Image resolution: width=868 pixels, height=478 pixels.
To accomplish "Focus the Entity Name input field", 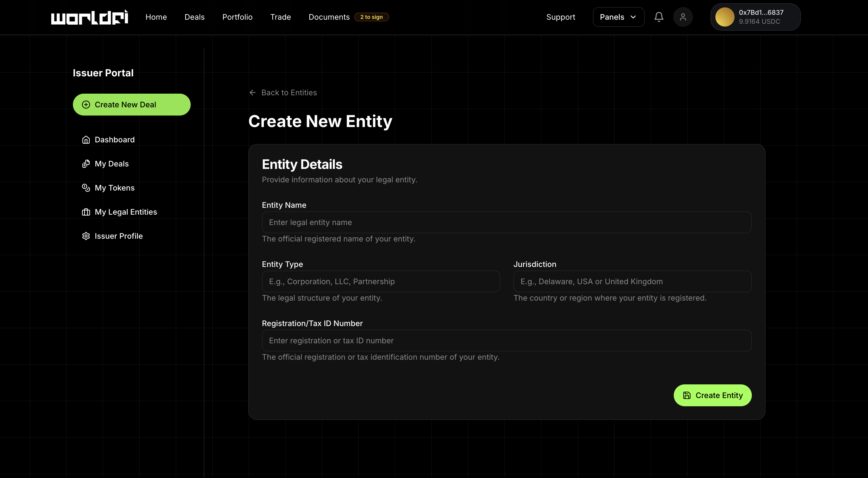I will pyautogui.click(x=506, y=222).
